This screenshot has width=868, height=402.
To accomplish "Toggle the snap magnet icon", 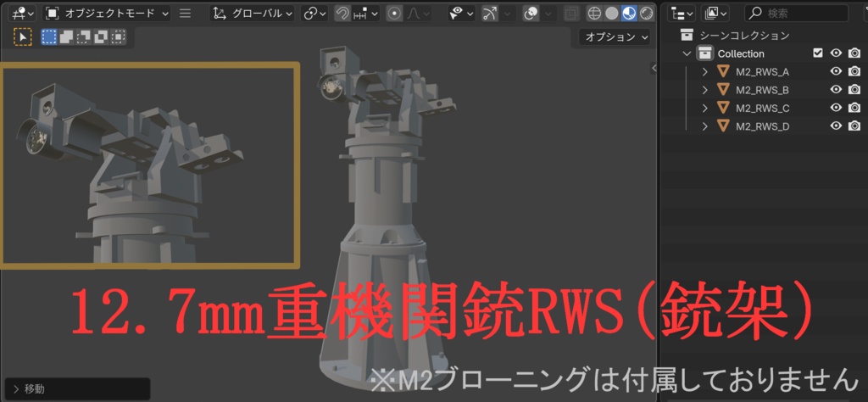I will click(342, 14).
